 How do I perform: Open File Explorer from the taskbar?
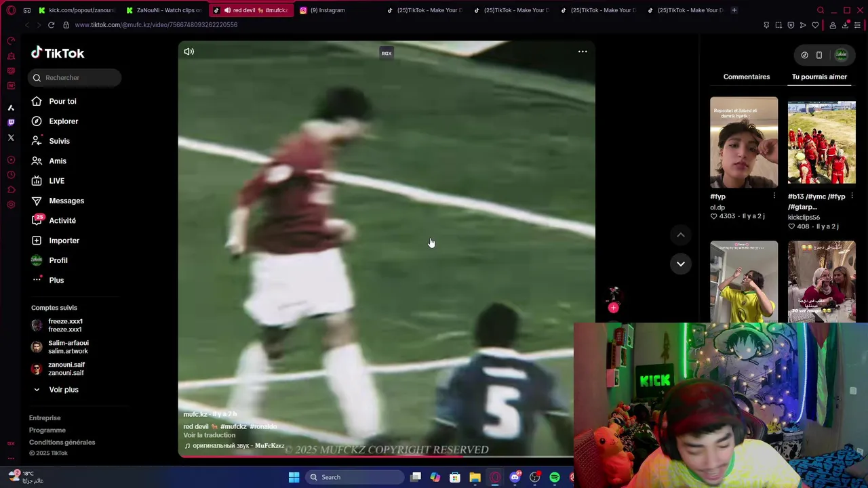click(475, 477)
